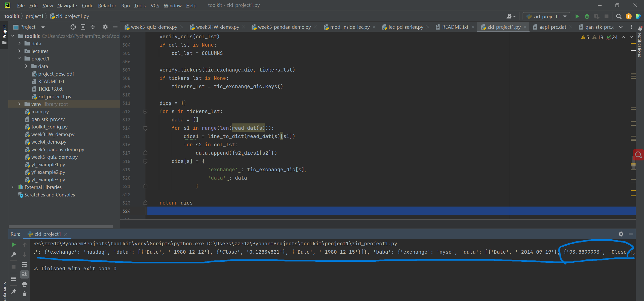Switch to README.txt editor tab

pyautogui.click(x=455, y=27)
